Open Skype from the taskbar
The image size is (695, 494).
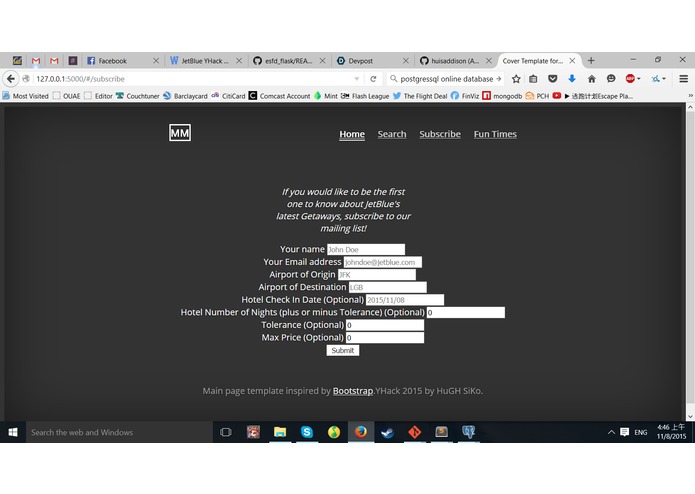(307, 432)
